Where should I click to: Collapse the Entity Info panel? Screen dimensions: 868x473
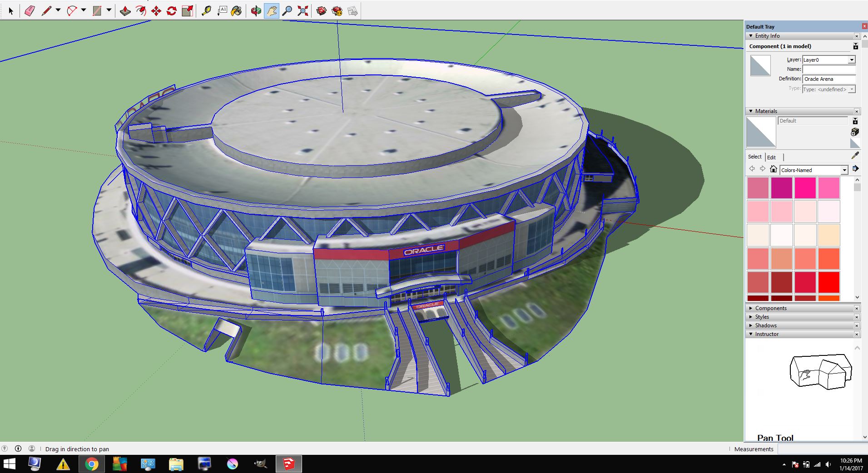click(751, 36)
